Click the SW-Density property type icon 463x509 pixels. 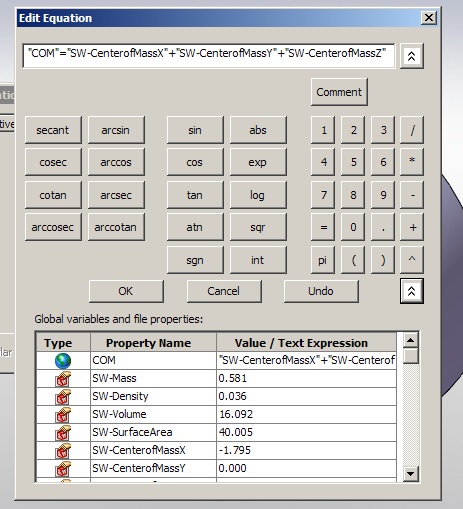63,397
